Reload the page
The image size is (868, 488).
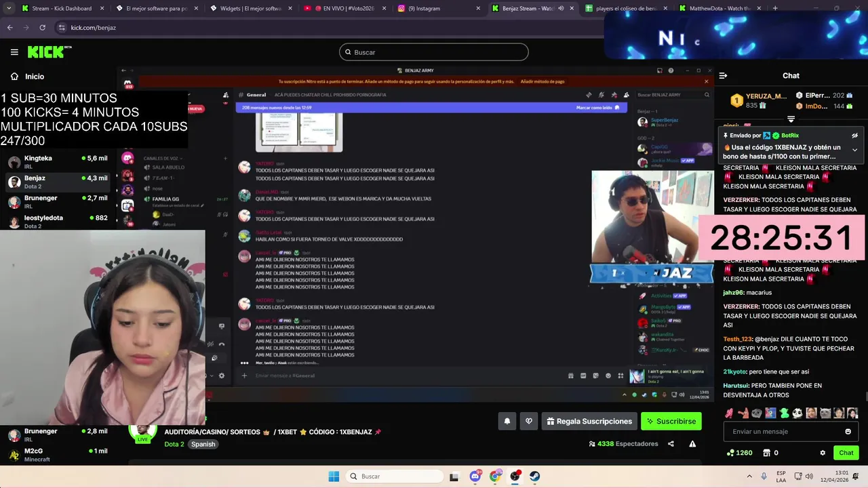click(42, 27)
